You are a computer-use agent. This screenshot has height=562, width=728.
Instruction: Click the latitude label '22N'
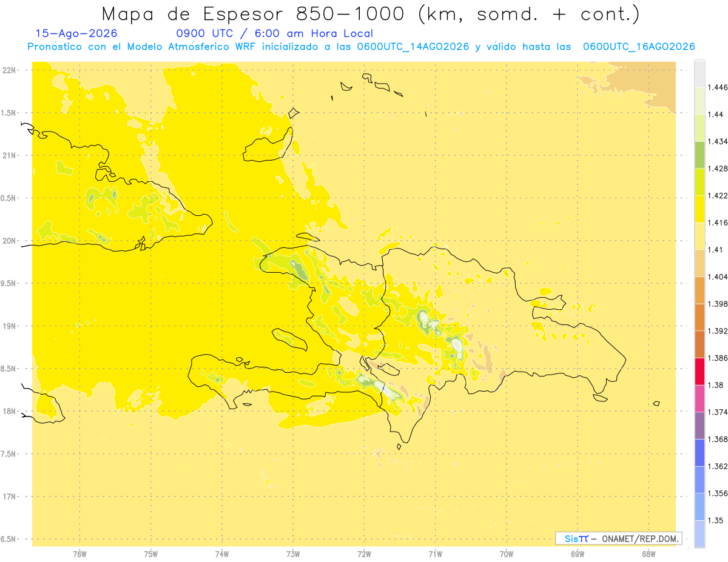9,70
